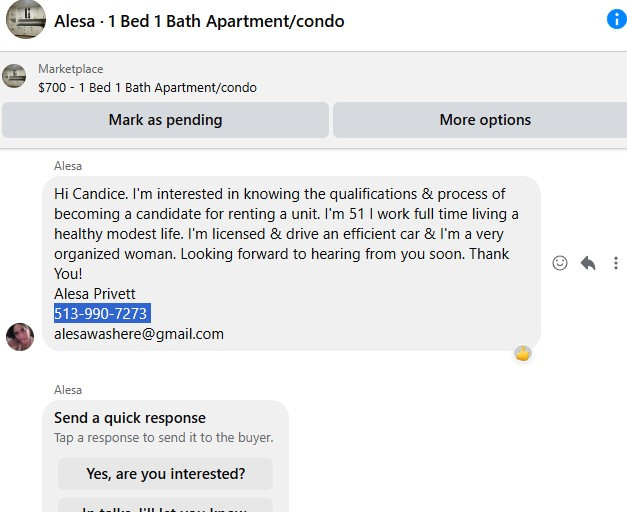Viewport: 627px width, 518px height.
Task: Open the three-dot menu beside the message
Action: [x=616, y=263]
